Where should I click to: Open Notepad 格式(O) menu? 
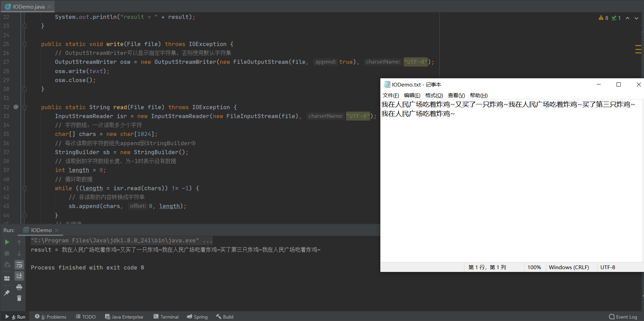(434, 95)
